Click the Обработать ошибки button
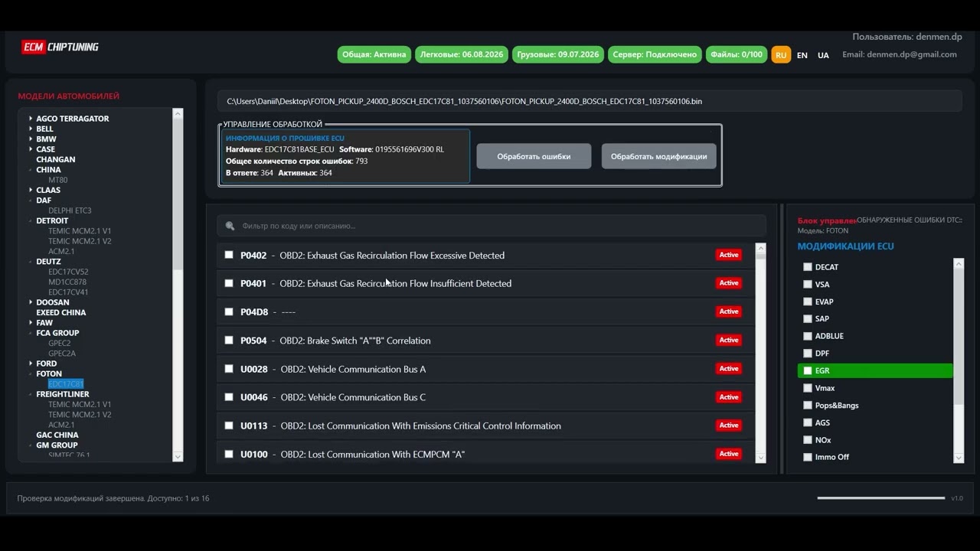This screenshot has width=980, height=551. [x=534, y=156]
